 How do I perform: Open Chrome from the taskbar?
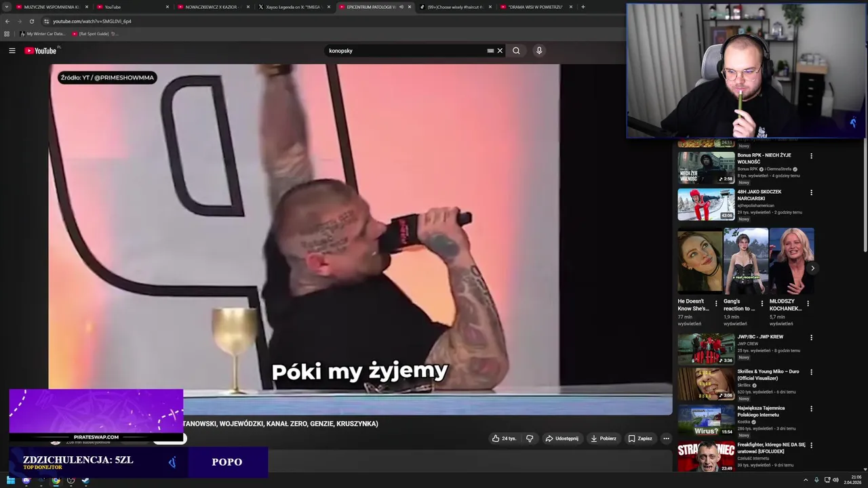[56, 481]
